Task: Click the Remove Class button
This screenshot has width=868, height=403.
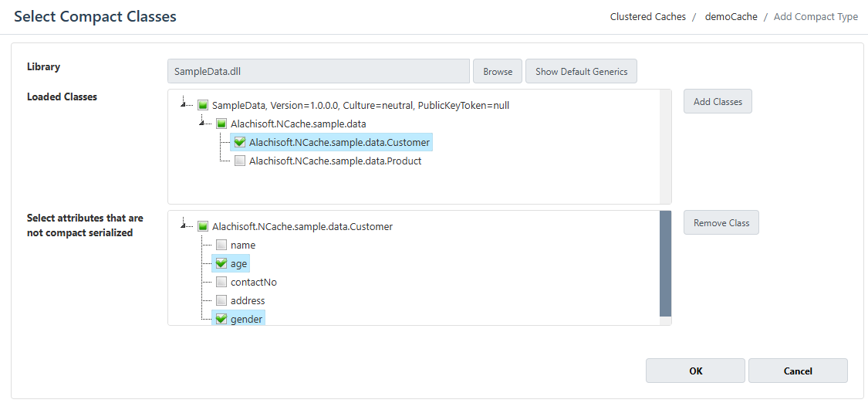Action: 721,222
